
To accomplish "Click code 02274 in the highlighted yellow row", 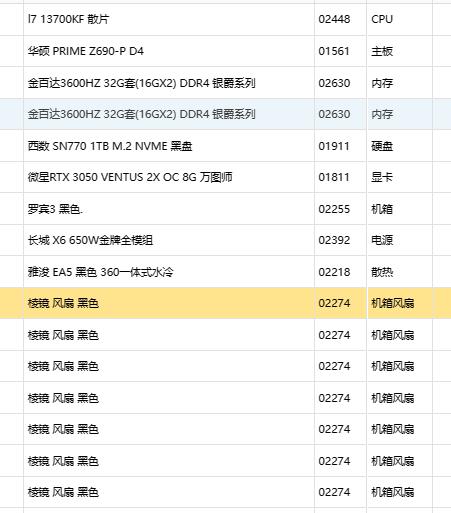I will pyautogui.click(x=340, y=303).
